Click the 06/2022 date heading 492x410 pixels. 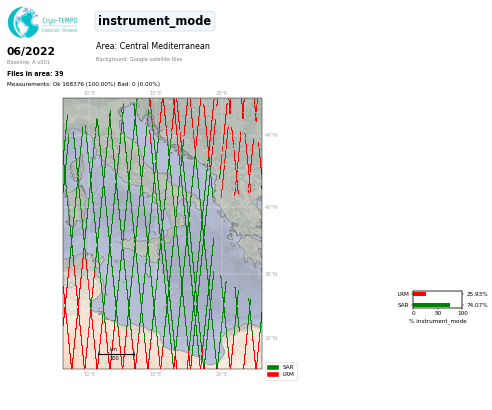click(31, 51)
